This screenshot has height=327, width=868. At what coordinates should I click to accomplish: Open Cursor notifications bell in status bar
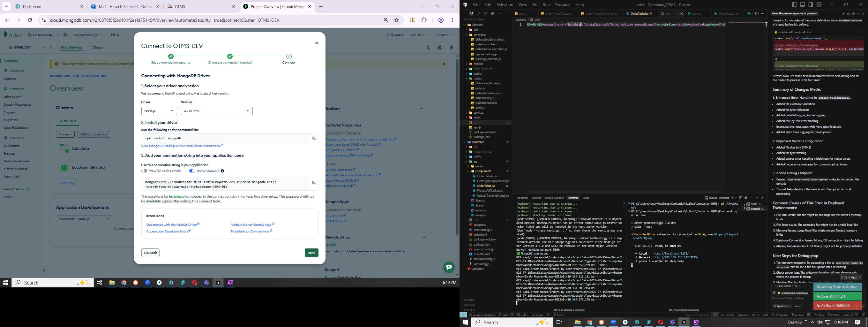[x=863, y=315]
